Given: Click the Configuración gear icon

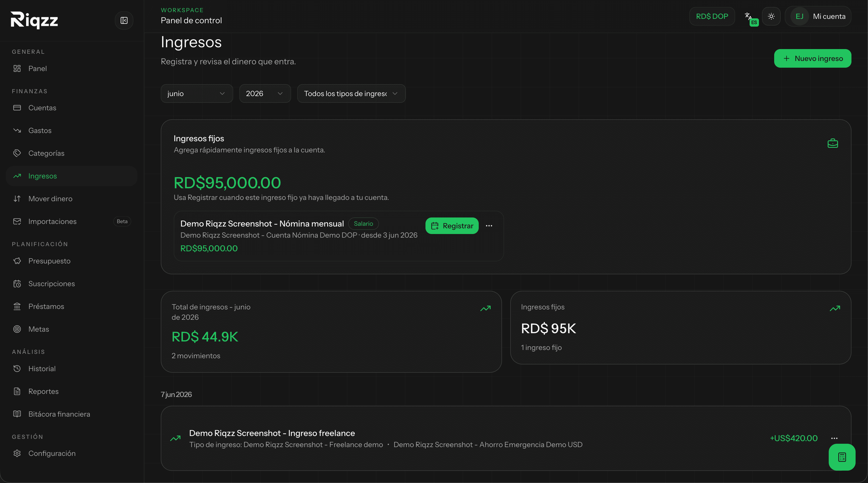Looking at the screenshot, I should tap(17, 454).
